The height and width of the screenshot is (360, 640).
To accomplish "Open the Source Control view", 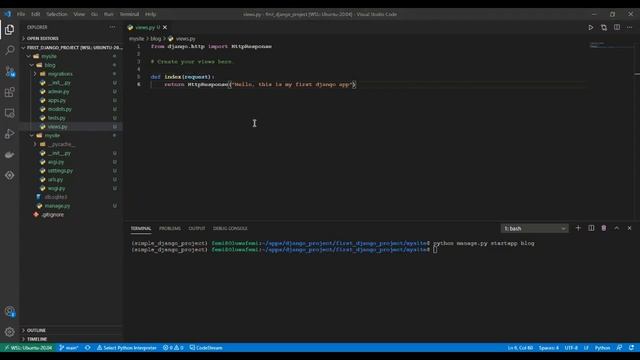I will tap(9, 71).
